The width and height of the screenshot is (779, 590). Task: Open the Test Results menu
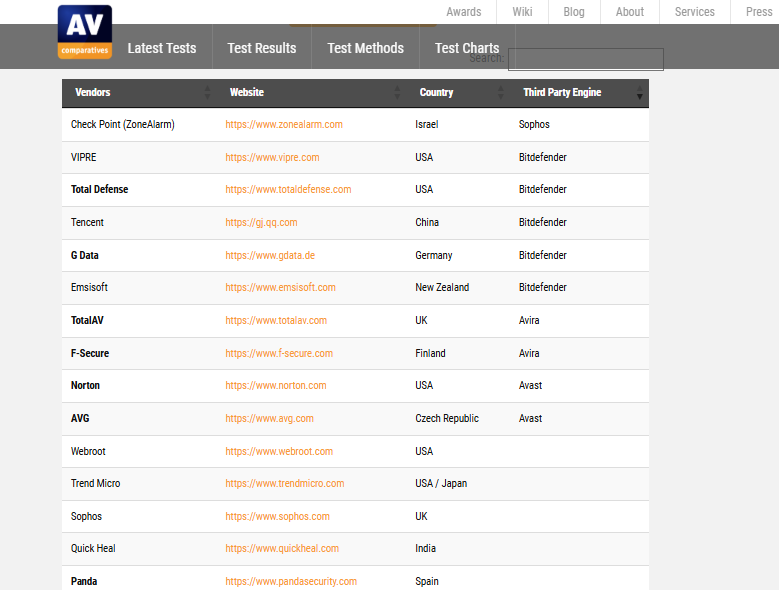coord(262,48)
